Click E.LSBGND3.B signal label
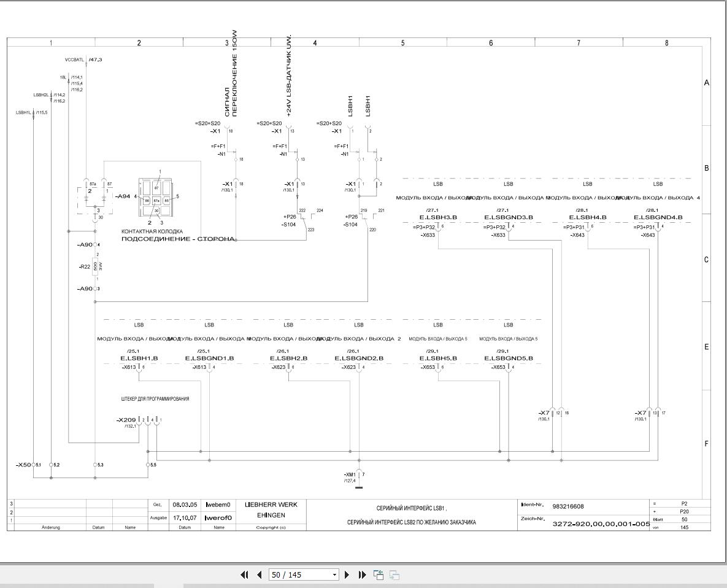 coord(509,217)
